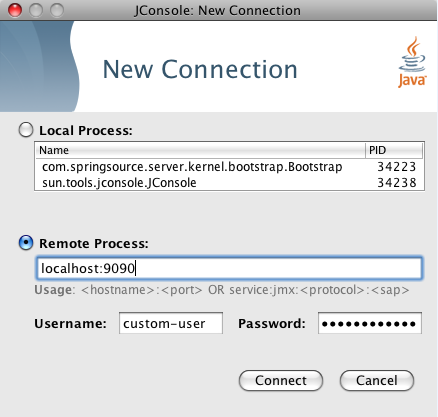Click the Java coffee cup logo
The width and height of the screenshot is (438, 417).
pyautogui.click(x=412, y=62)
